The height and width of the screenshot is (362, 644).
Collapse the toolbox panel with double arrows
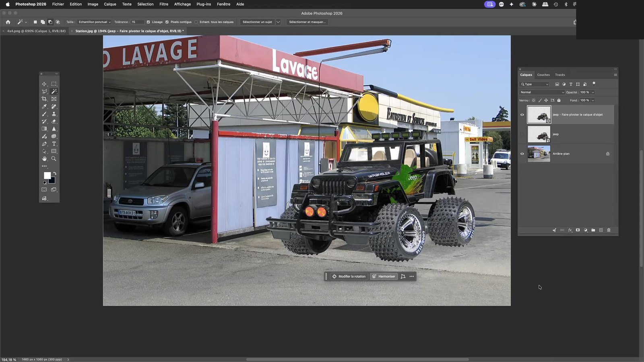pyautogui.click(x=57, y=74)
